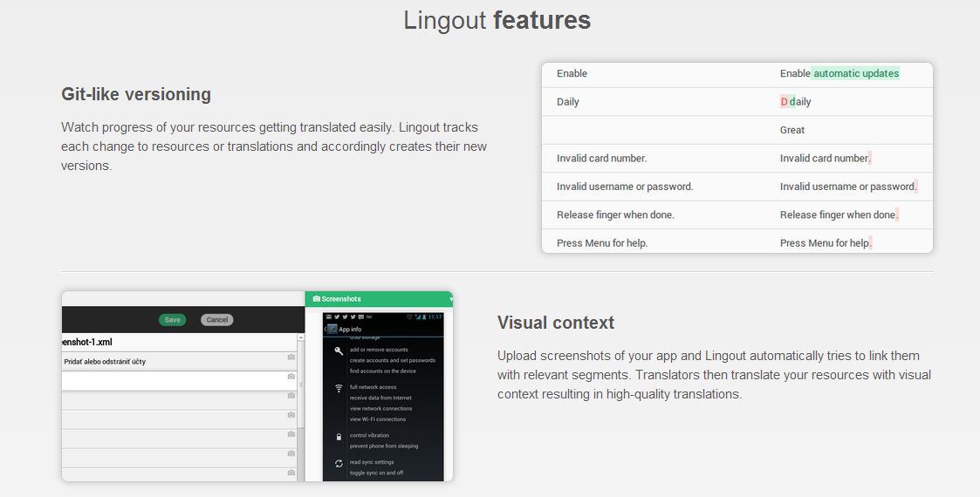Collapse Screenshots panel using header arrow

click(x=450, y=299)
